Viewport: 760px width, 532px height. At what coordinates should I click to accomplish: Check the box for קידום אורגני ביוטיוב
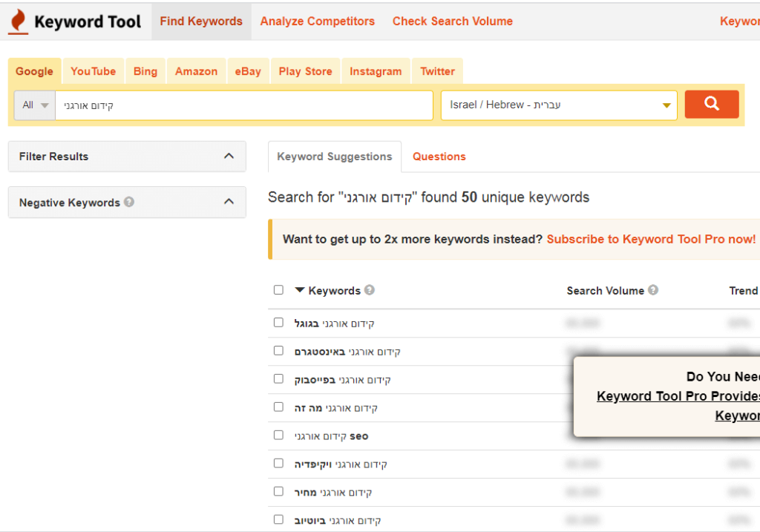[278, 519]
